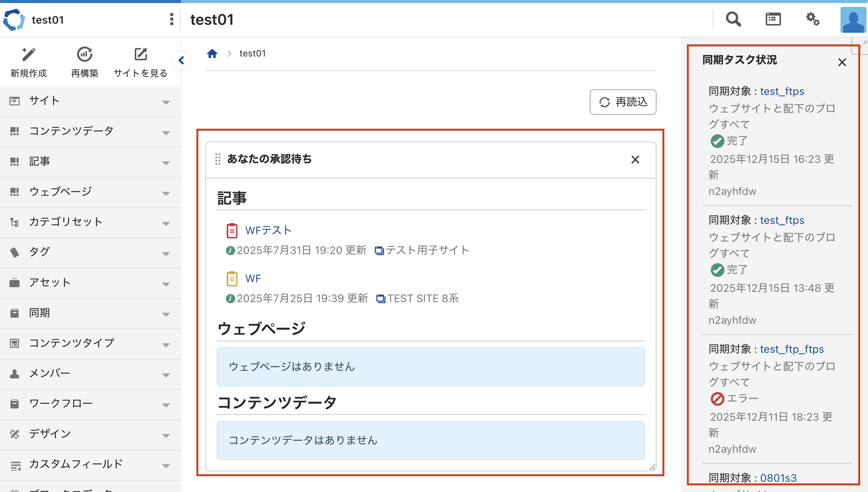Click the 再読込 reload button

(x=623, y=102)
